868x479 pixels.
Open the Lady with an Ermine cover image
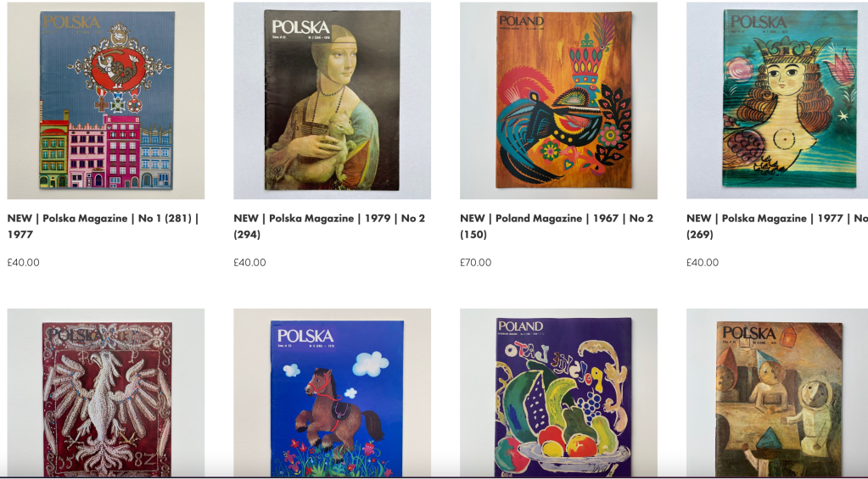[x=332, y=101]
